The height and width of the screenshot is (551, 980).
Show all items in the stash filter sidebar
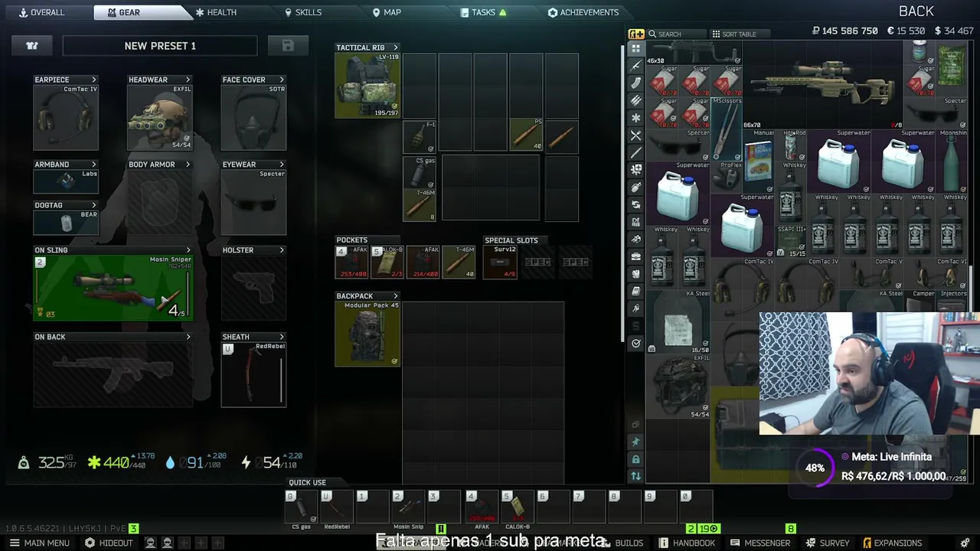pos(635,48)
